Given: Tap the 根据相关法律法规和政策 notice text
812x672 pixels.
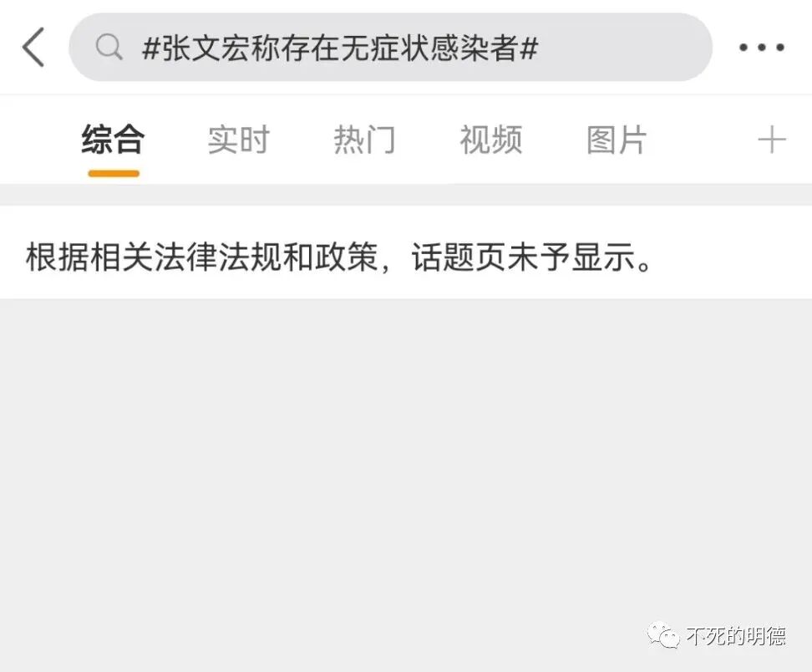Looking at the screenshot, I should [202, 257].
